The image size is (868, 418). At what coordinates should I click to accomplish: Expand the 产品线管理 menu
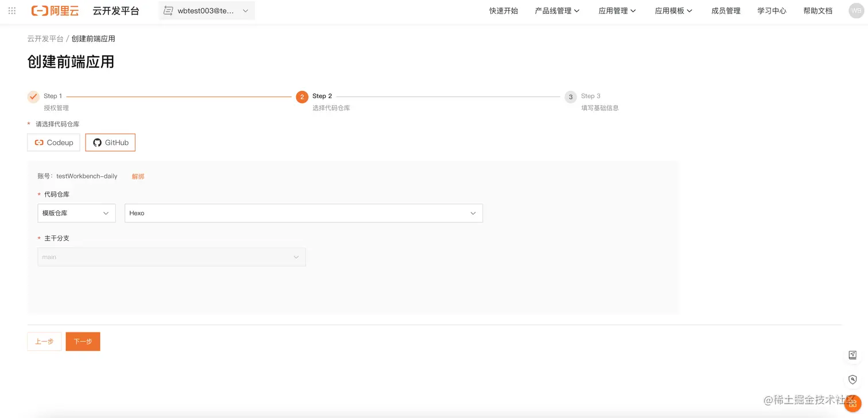pyautogui.click(x=557, y=11)
